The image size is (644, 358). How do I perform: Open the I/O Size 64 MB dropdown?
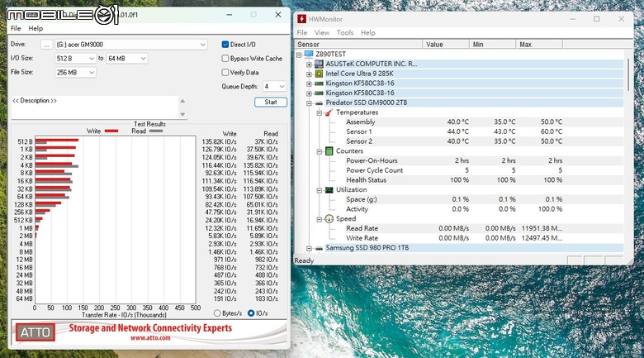tap(127, 59)
